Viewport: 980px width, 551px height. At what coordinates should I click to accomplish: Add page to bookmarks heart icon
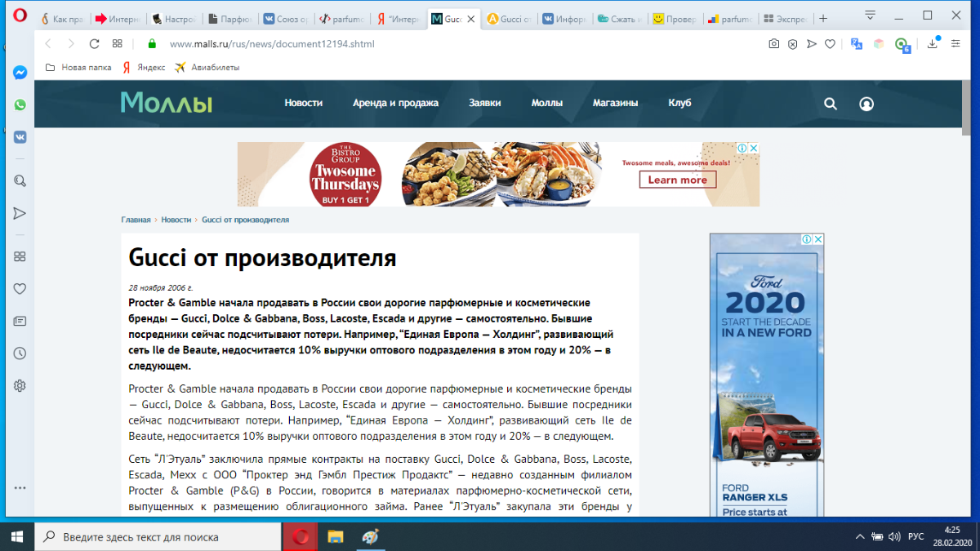(x=830, y=44)
